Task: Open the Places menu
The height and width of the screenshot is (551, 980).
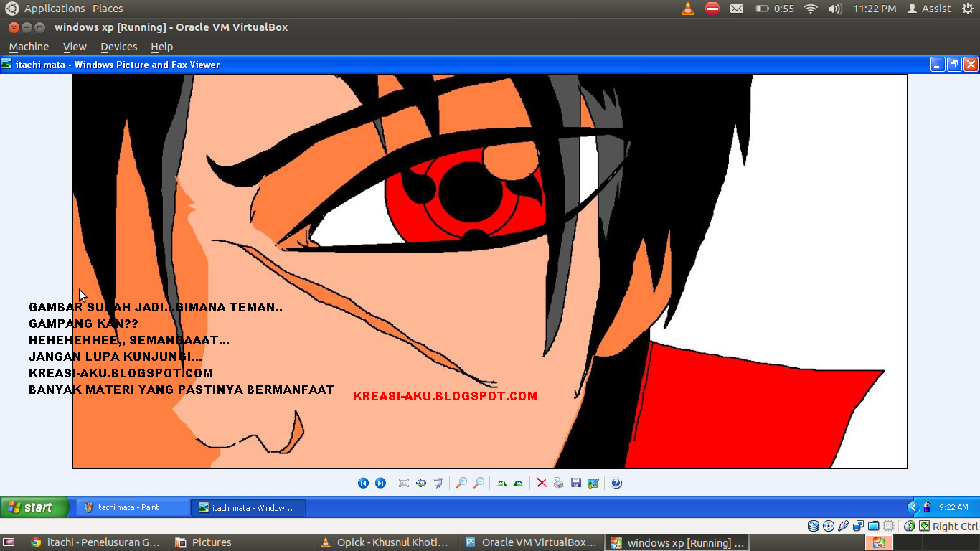Action: tap(108, 9)
